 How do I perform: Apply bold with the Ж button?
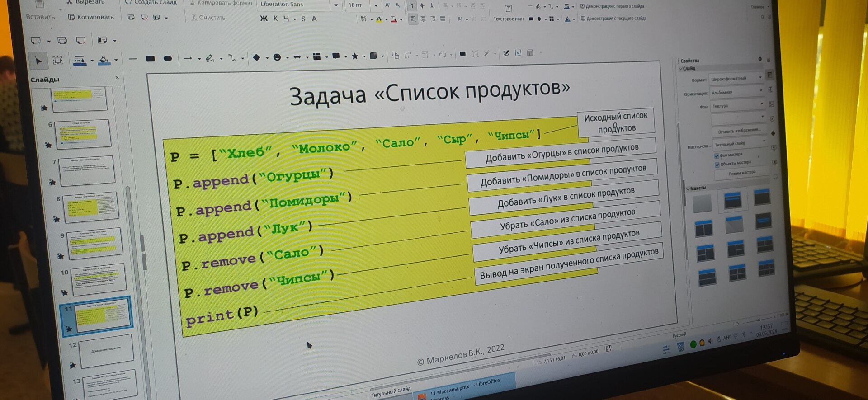pos(264,19)
